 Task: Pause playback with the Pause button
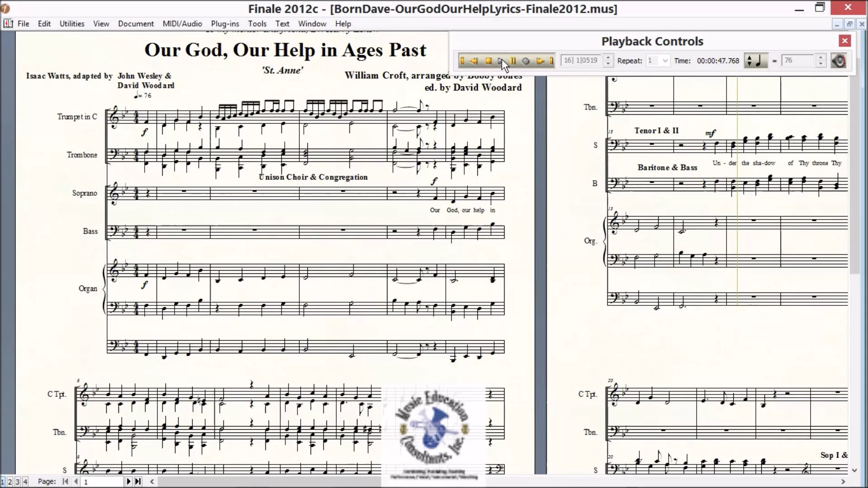coord(513,61)
